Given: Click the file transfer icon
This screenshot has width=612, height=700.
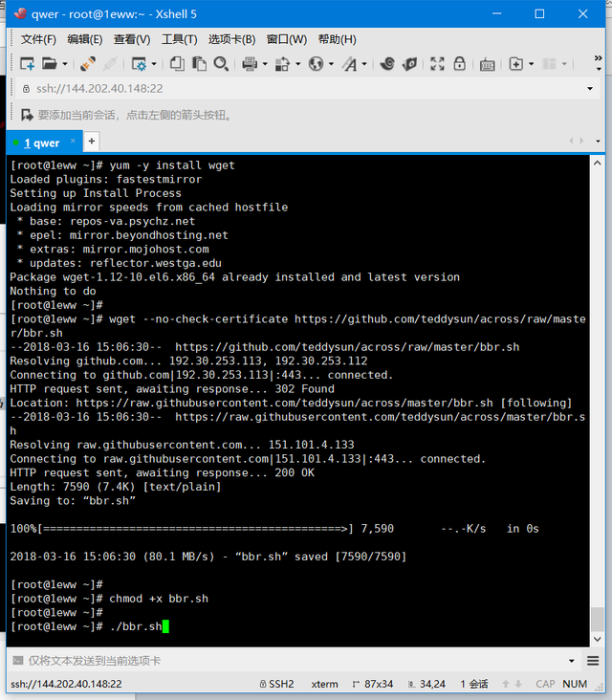Looking at the screenshot, I should click(x=282, y=64).
